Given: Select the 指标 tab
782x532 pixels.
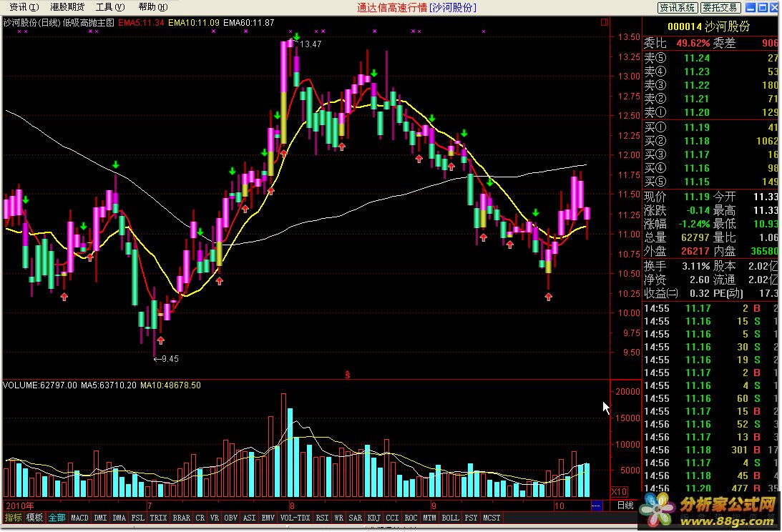Looking at the screenshot, I should (13, 518).
